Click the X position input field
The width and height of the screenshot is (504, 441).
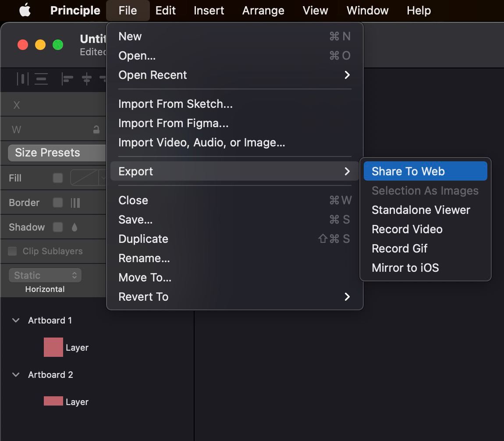53,105
